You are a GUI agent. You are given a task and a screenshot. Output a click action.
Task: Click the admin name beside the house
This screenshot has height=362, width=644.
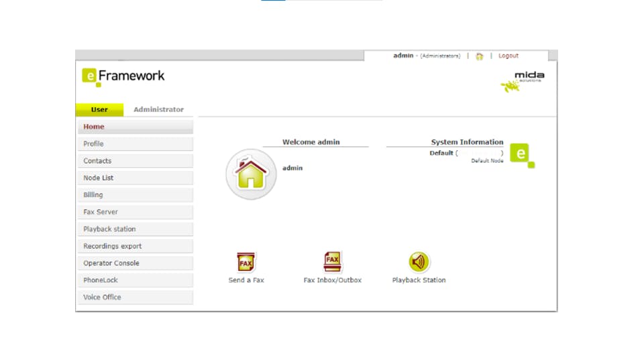[292, 168]
